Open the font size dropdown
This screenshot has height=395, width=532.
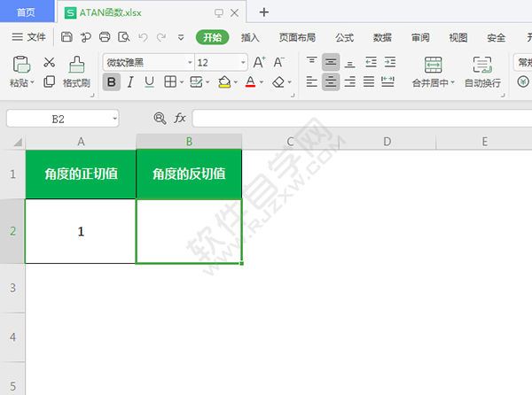coord(243,62)
